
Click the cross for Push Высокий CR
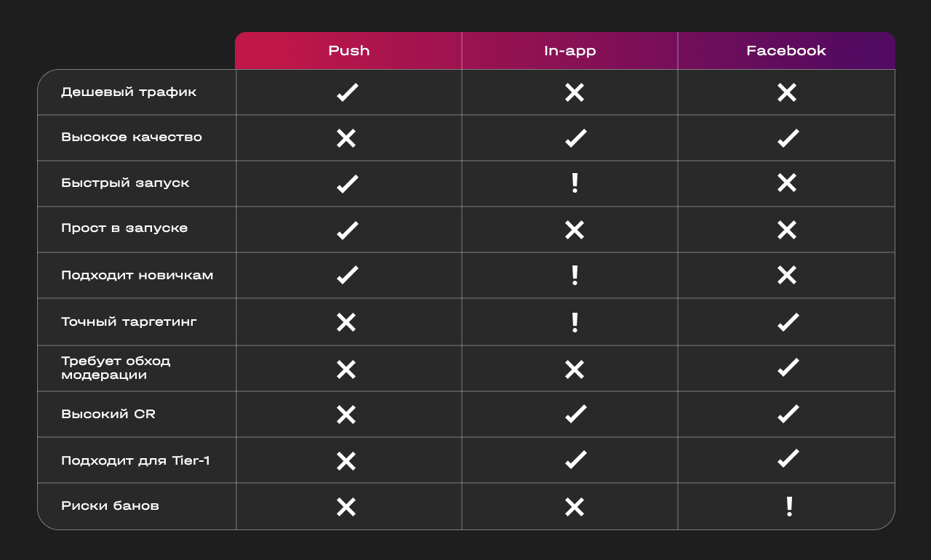346,415
